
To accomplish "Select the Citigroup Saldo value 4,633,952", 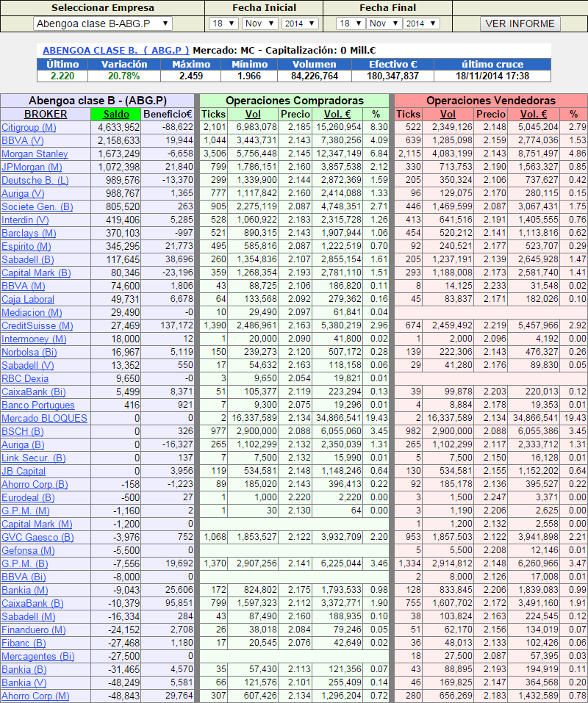I will tap(119, 127).
